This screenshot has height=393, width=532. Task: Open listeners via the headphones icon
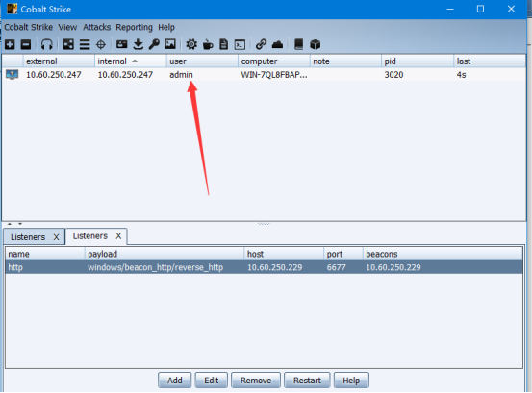(46, 44)
